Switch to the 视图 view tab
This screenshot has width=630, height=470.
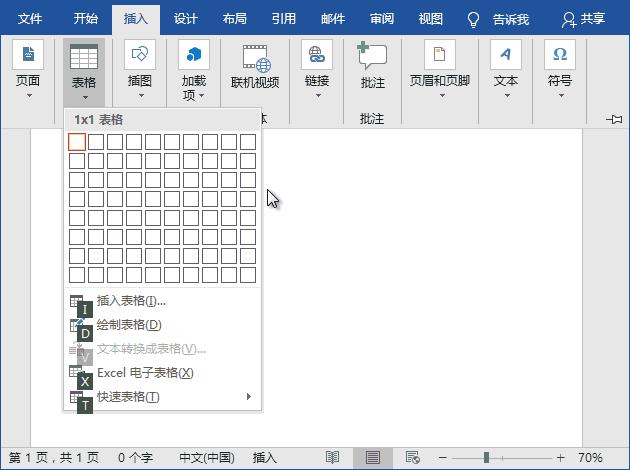coord(431,19)
